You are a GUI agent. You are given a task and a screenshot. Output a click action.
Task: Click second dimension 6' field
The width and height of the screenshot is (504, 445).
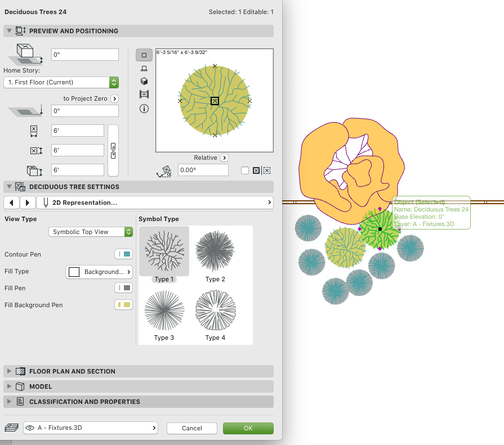78,150
